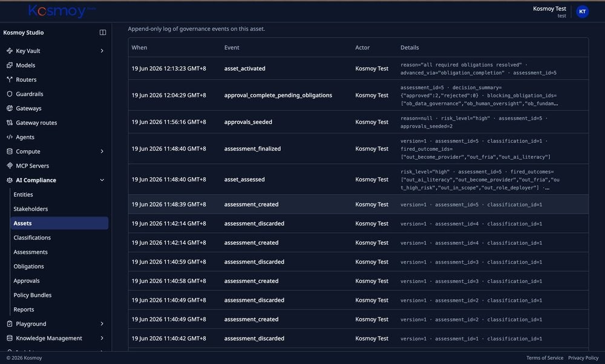
Task: Click the Gateway routes icon
Action: click(x=10, y=123)
